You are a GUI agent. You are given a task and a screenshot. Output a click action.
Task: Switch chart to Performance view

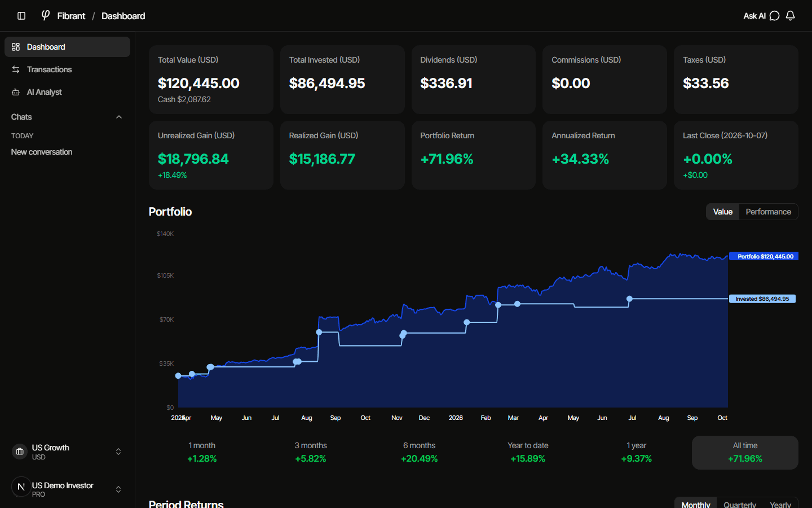pos(768,212)
